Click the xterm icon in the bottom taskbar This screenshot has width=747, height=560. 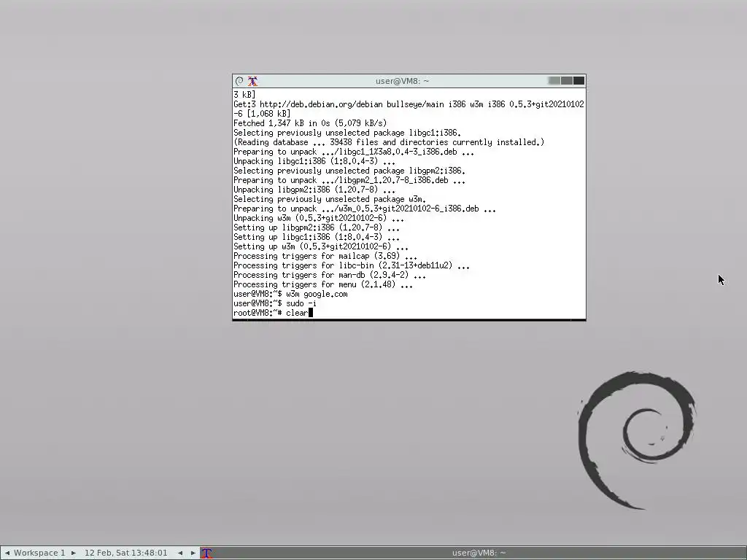(206, 553)
